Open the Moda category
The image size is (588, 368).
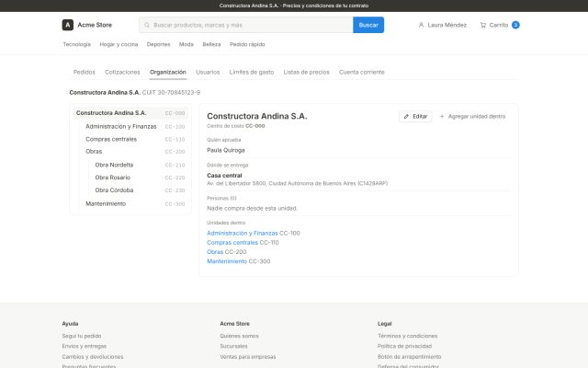(x=186, y=44)
